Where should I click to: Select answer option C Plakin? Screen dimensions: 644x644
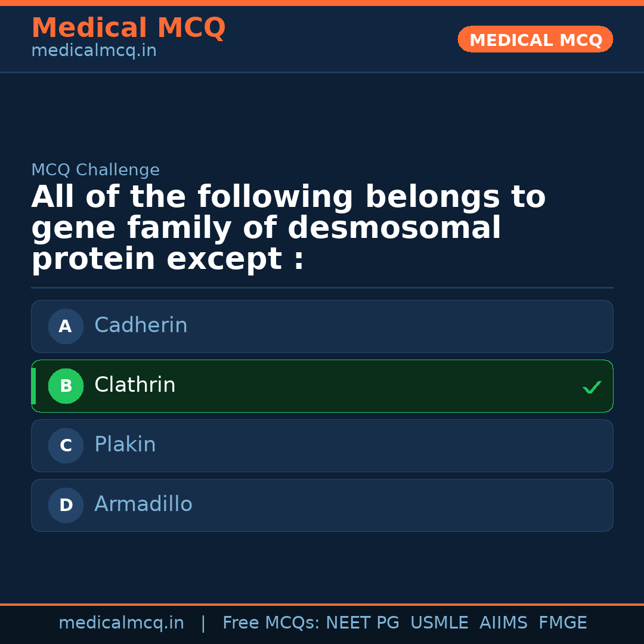tap(322, 445)
